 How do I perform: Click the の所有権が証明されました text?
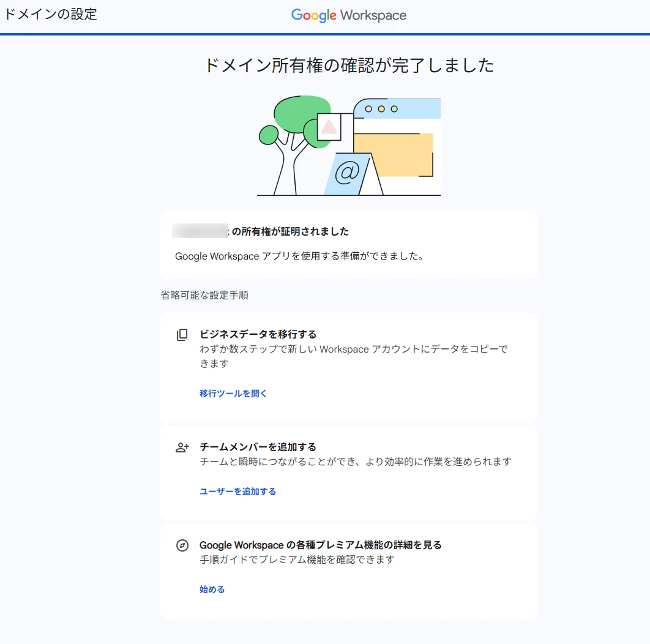coord(290,231)
